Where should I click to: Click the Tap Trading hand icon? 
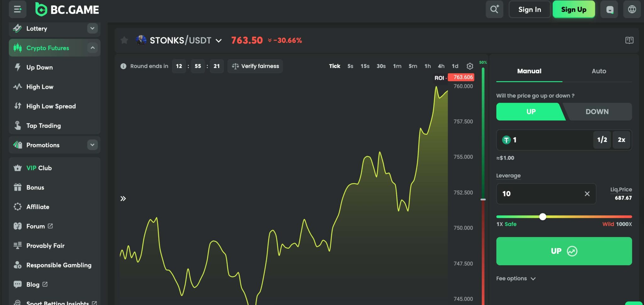18,125
